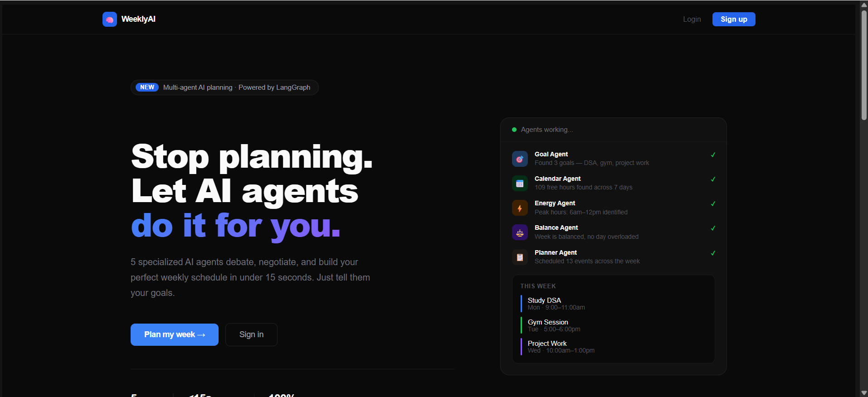Click the Balance Agent title

pyautogui.click(x=556, y=228)
